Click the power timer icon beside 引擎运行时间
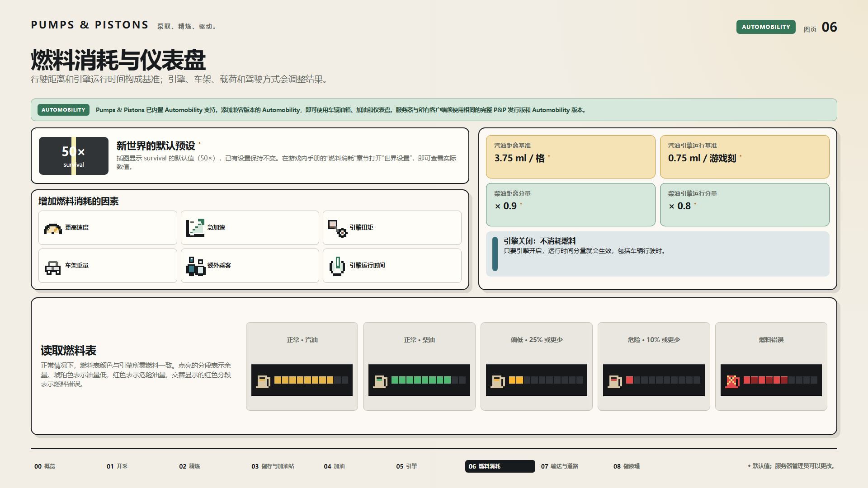Image resolution: width=868 pixels, height=488 pixels. pyautogui.click(x=337, y=266)
